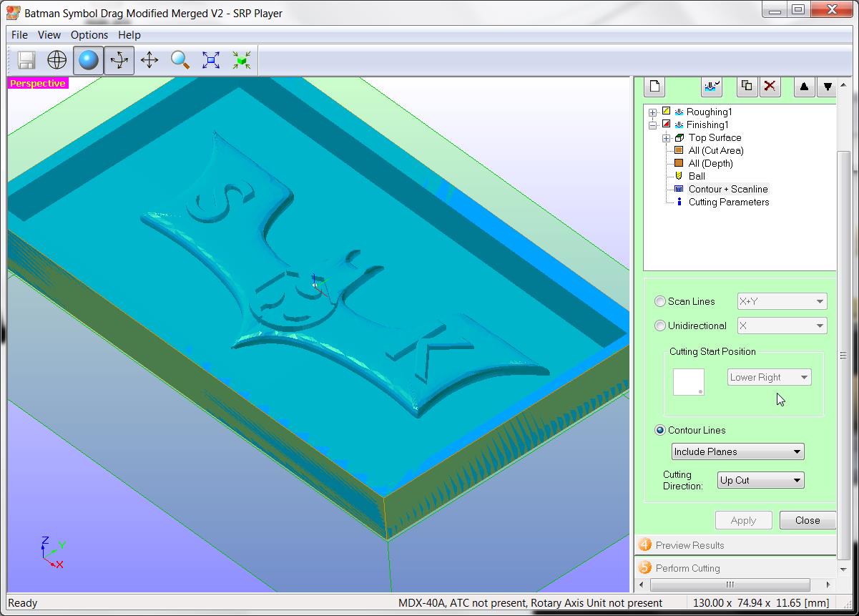This screenshot has height=616, width=859.
Task: Select the Cutting Parameters tree item
Action: click(729, 202)
